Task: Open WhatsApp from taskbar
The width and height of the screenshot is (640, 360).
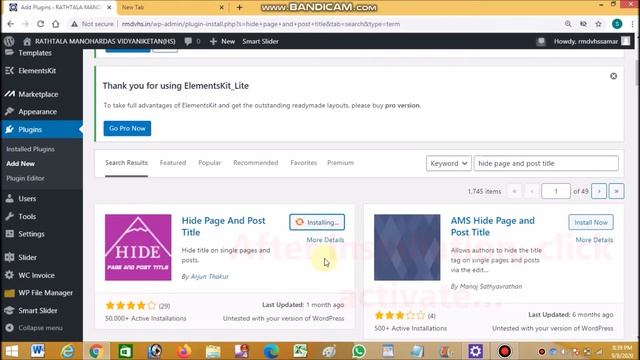Action: (359, 351)
